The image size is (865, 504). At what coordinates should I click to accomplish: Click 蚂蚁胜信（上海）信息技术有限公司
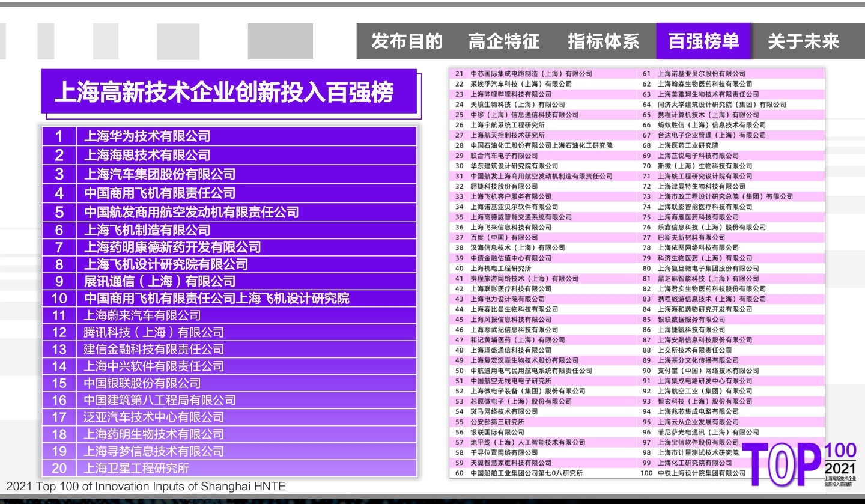[712, 125]
